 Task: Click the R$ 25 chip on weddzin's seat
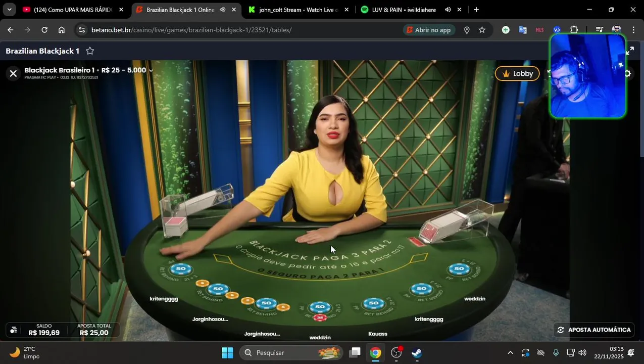pyautogui.click(x=320, y=317)
